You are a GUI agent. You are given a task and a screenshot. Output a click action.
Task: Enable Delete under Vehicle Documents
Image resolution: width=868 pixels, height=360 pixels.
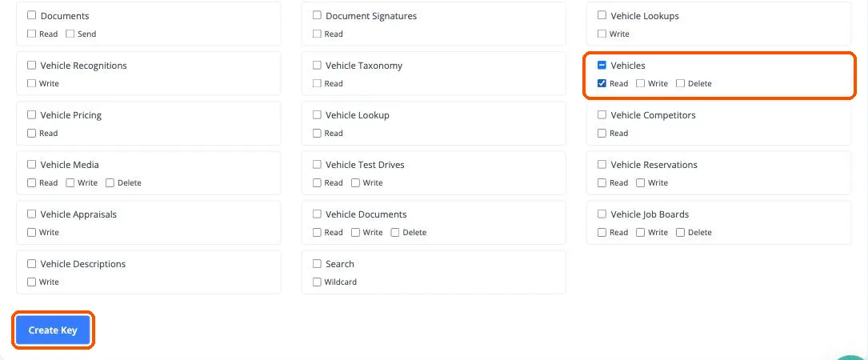(394, 233)
